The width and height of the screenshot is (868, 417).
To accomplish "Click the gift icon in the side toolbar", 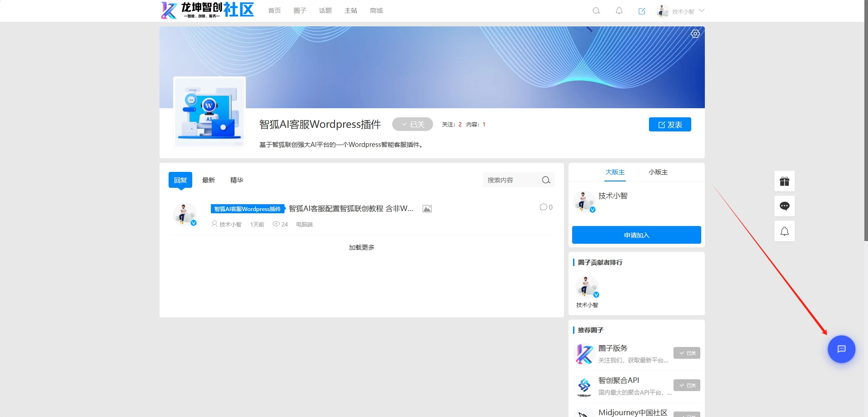I will pyautogui.click(x=784, y=181).
